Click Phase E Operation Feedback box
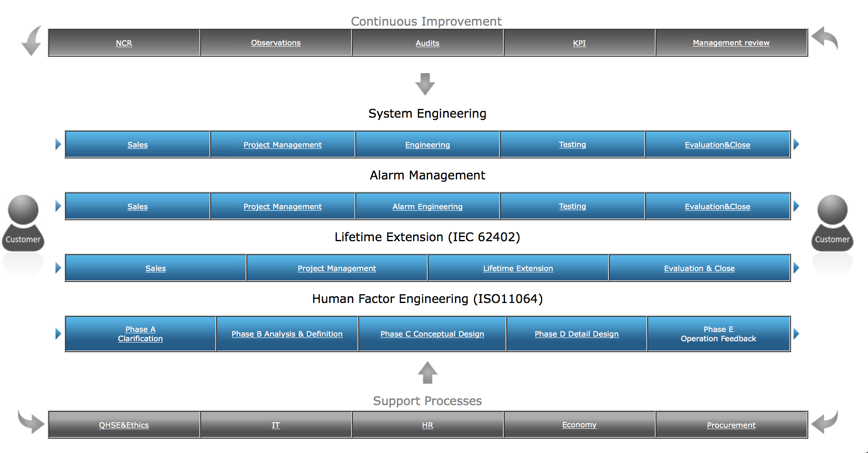Viewport: 868px width, 453px height. [718, 334]
